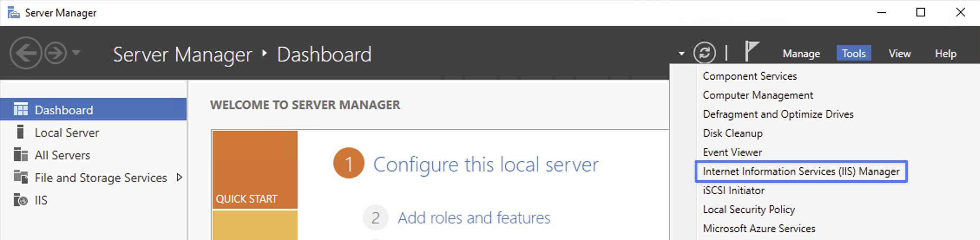
Task: Click the Dashboard grid icon
Action: click(20, 109)
